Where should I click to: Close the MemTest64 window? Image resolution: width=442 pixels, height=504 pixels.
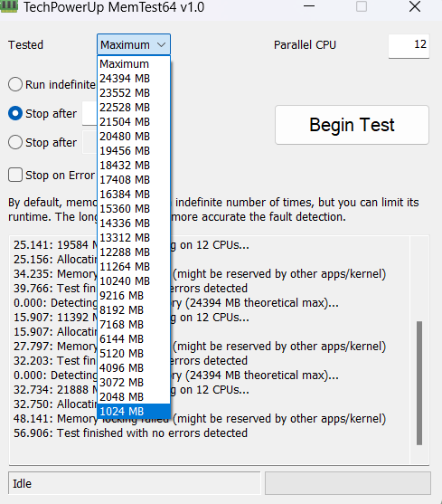415,6
